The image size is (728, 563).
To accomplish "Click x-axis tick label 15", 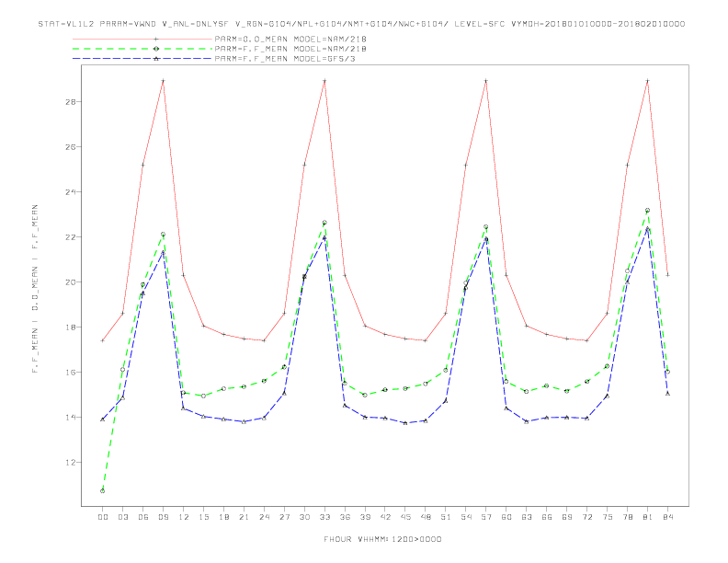I will [x=203, y=517].
